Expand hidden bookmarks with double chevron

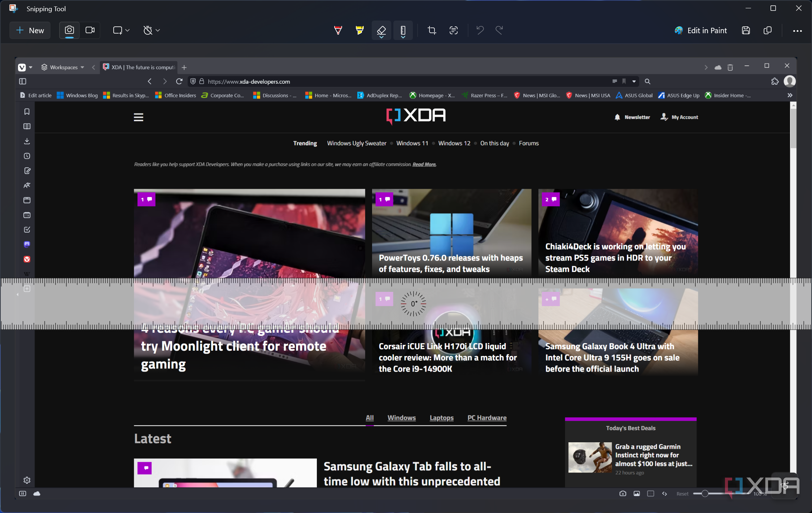790,96
